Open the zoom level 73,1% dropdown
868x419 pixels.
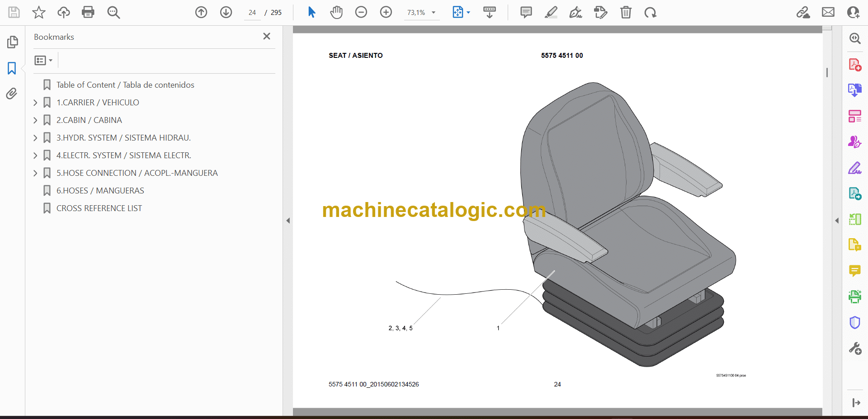pos(433,13)
